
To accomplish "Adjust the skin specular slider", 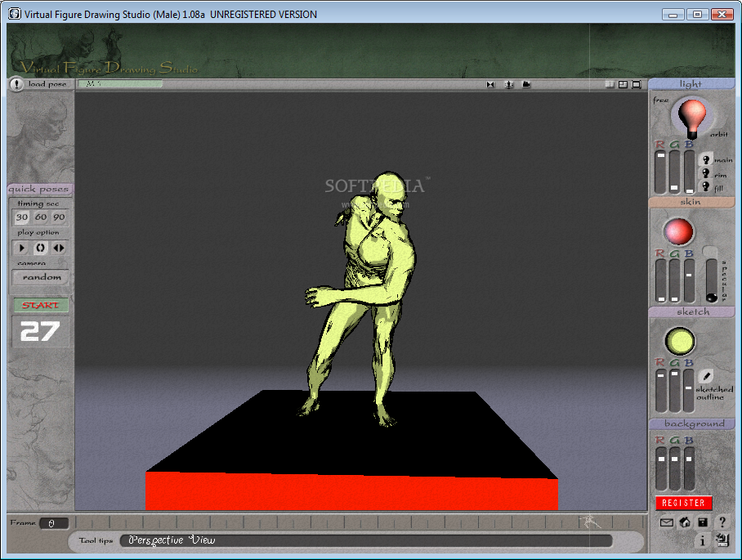I will point(711,280).
